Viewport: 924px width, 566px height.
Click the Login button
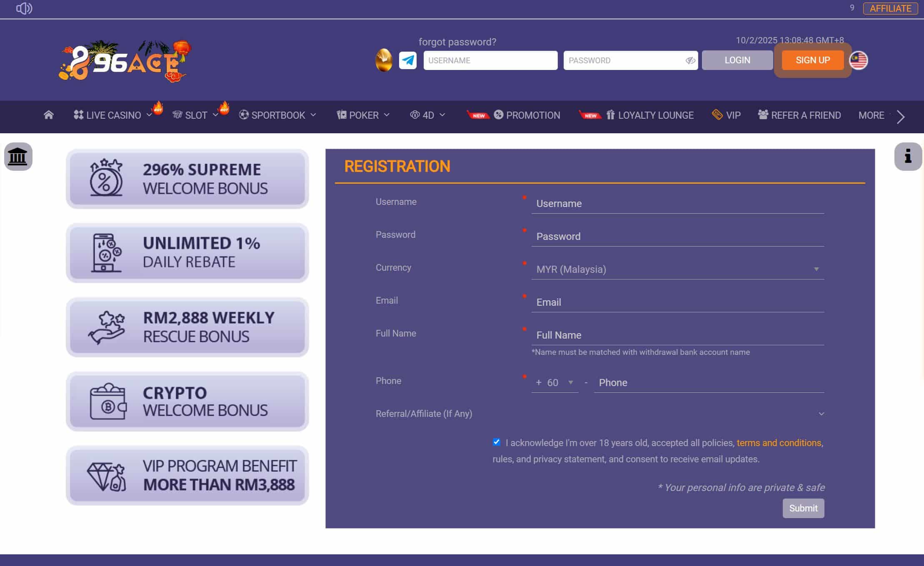737,60
